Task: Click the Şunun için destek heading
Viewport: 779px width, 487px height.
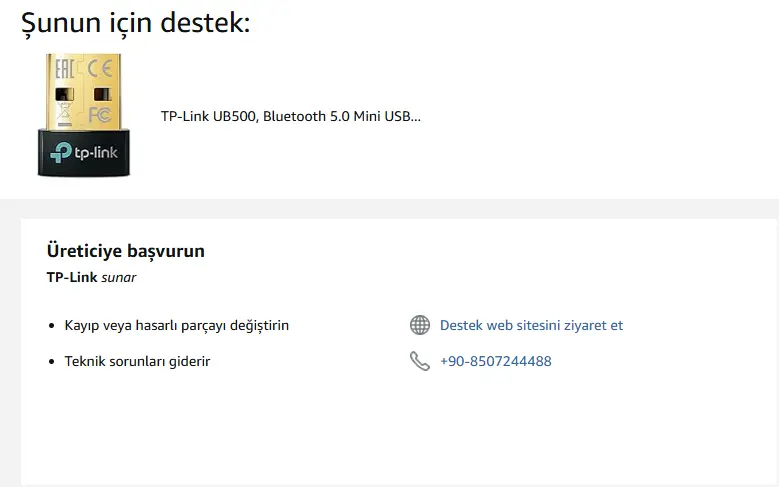Action: [x=136, y=23]
